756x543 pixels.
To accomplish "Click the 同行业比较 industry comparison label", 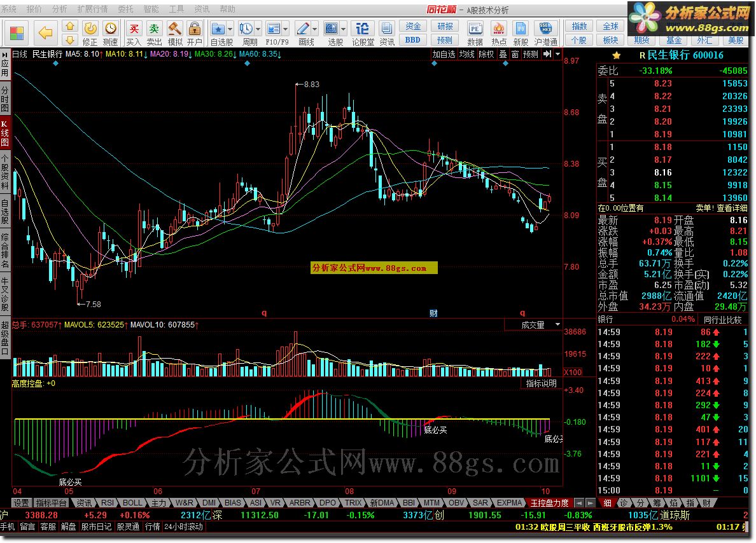I will pos(722,319).
